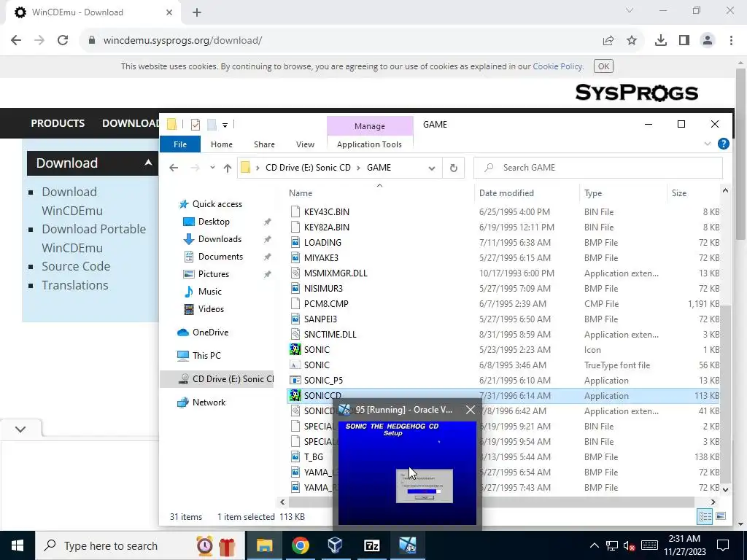This screenshot has height=560, width=747.
Task: Open the Manage contextual tab
Action: click(x=370, y=126)
